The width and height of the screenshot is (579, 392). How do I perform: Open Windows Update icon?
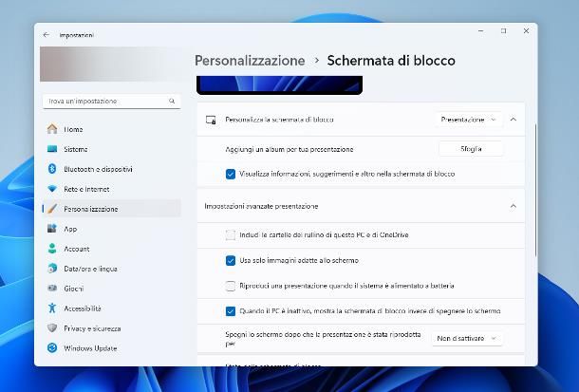tap(52, 348)
